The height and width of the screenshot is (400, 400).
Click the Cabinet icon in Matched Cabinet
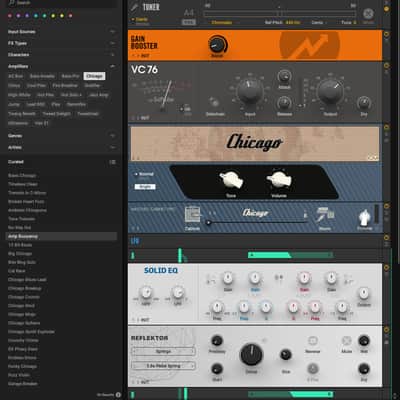tap(192, 215)
